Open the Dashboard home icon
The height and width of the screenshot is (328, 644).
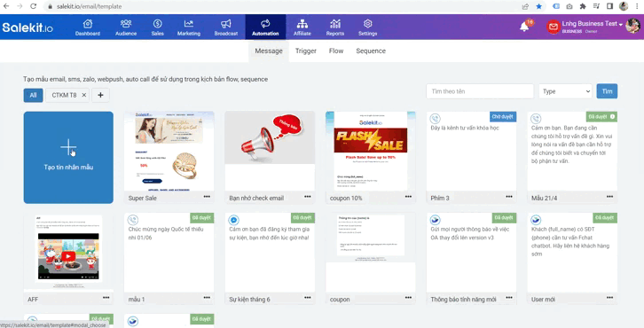[x=88, y=24]
